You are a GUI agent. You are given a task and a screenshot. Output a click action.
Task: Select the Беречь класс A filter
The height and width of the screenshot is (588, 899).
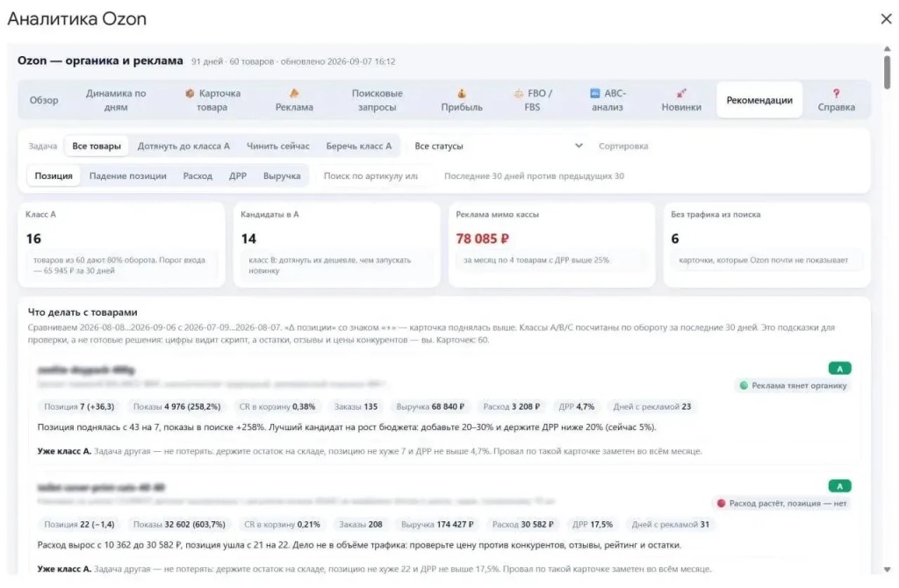click(x=359, y=147)
